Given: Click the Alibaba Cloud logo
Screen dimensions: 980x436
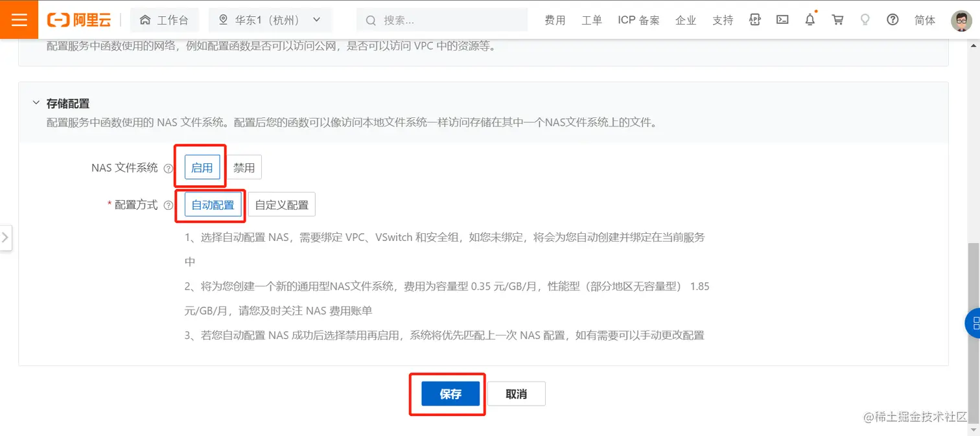Looking at the screenshot, I should click(79, 20).
